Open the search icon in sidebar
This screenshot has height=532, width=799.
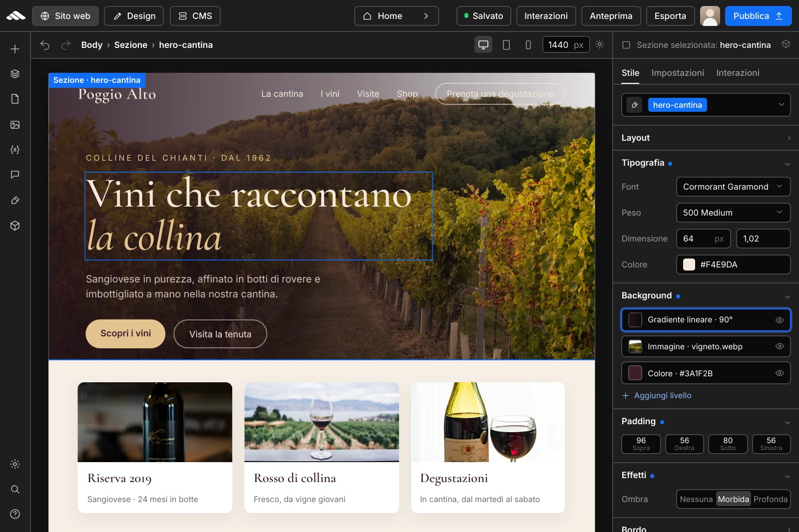click(15, 489)
